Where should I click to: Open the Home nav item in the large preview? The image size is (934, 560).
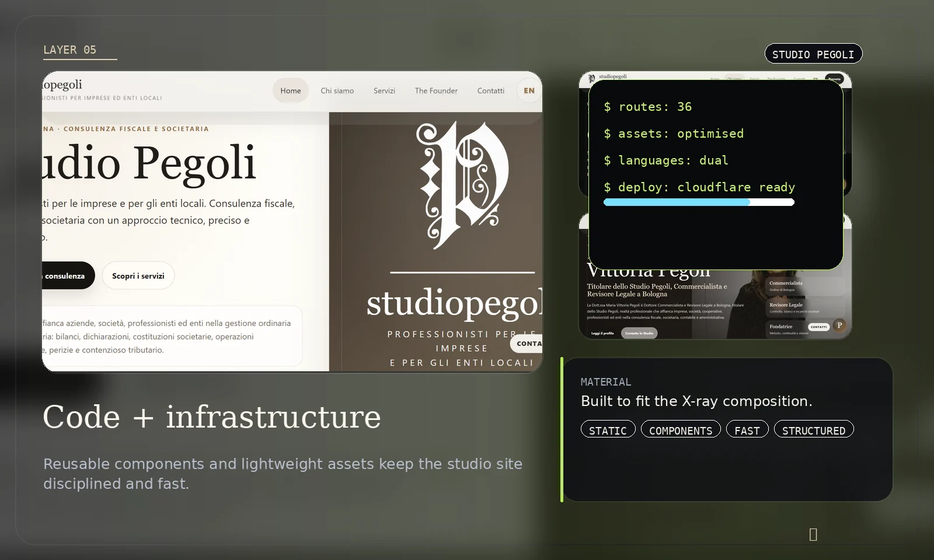tap(291, 90)
